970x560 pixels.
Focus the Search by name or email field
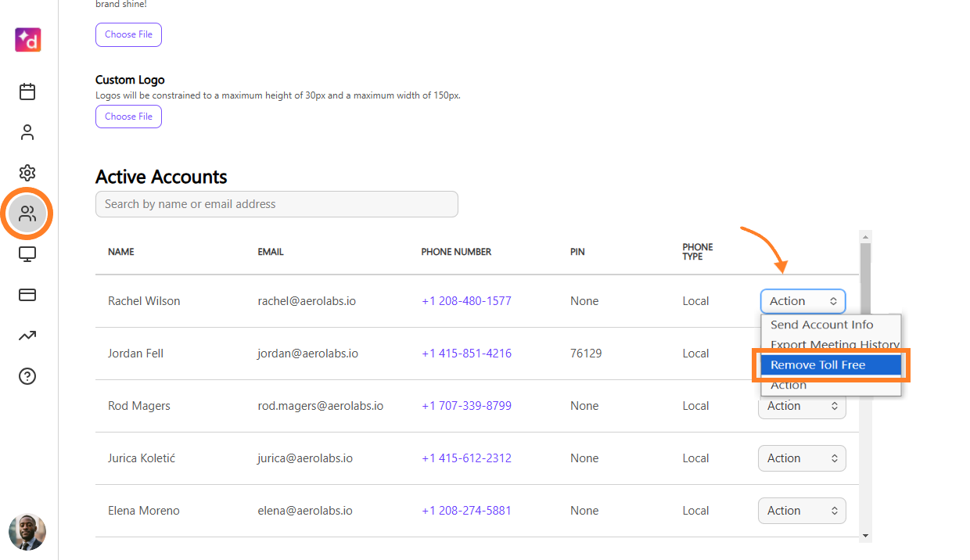tap(277, 204)
